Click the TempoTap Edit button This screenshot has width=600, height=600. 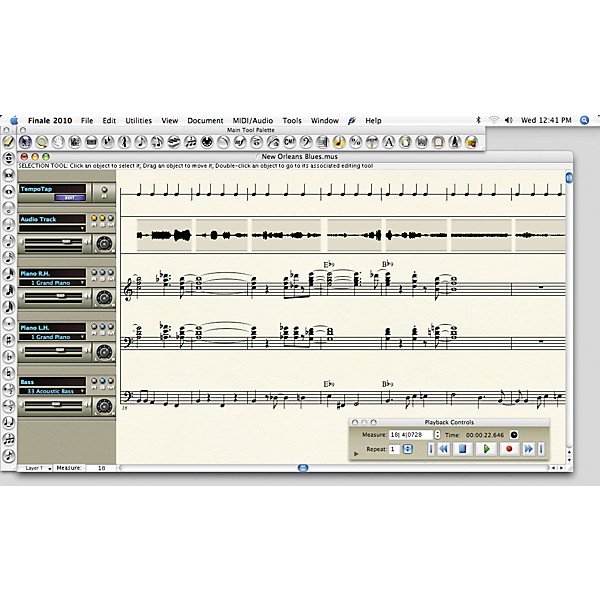click(x=70, y=198)
